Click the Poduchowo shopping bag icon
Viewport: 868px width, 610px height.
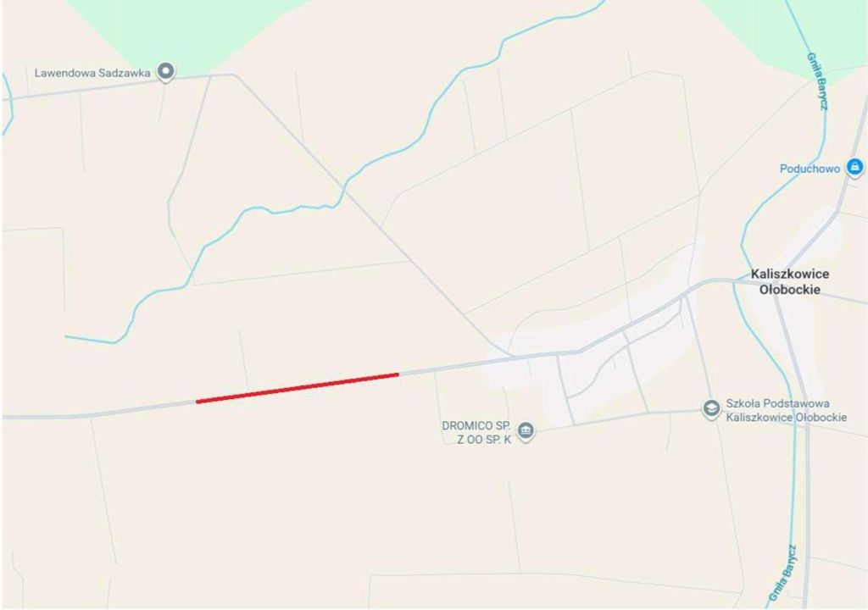point(854,167)
